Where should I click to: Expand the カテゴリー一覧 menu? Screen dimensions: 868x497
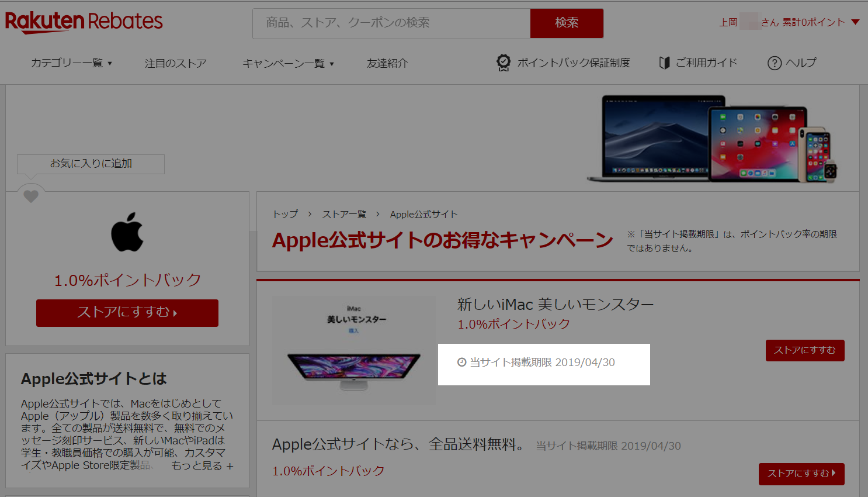(71, 63)
